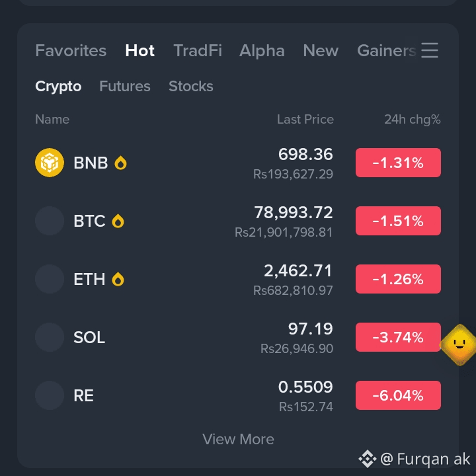Screen dimensions: 476x476
Task: Tap the flame icon beside BTC
Action: [x=118, y=221]
